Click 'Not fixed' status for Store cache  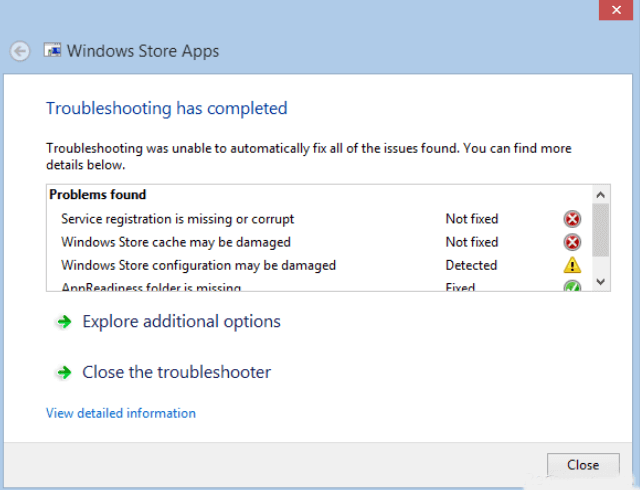pyautogui.click(x=472, y=242)
